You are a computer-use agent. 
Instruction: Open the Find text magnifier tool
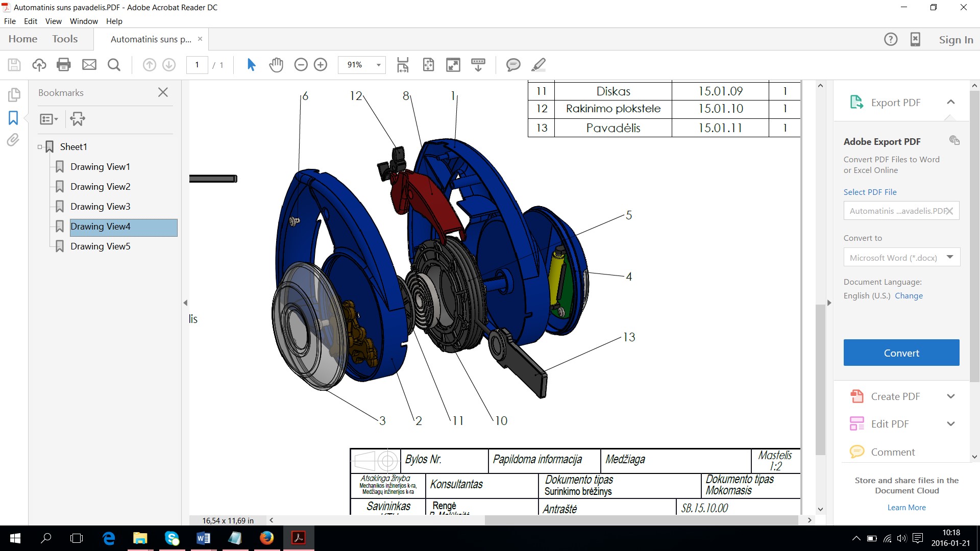pyautogui.click(x=114, y=65)
